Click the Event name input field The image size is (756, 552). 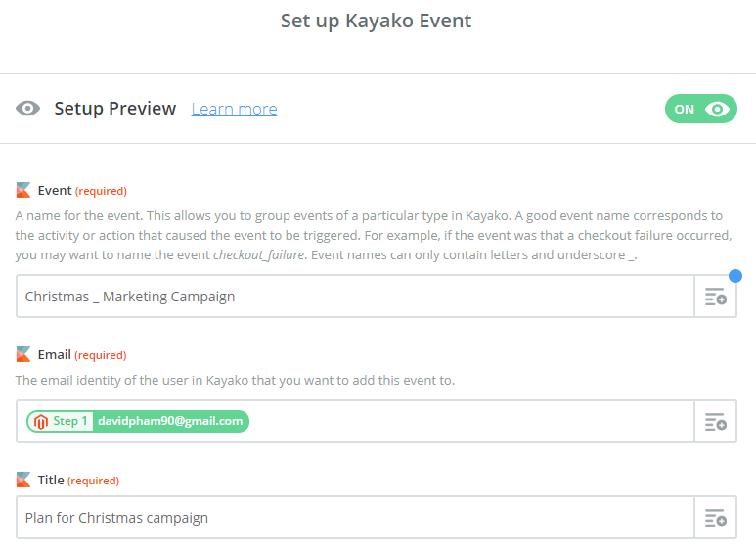[x=354, y=297]
